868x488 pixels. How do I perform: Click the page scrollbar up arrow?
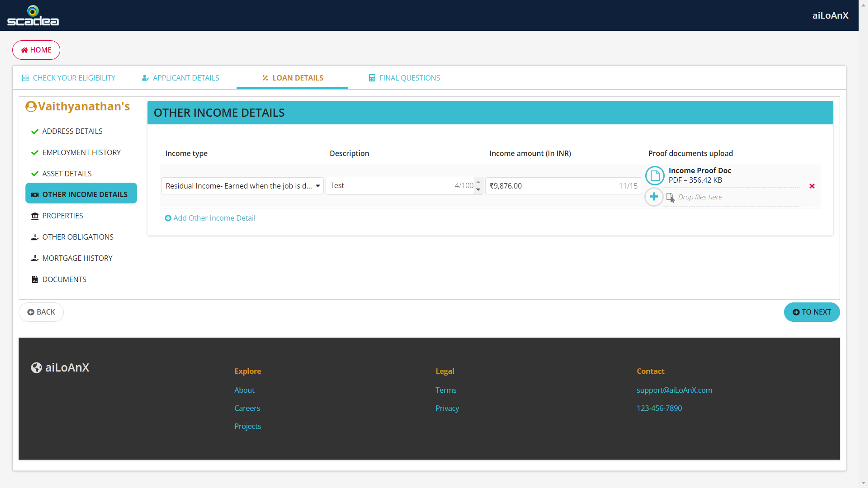point(863,5)
